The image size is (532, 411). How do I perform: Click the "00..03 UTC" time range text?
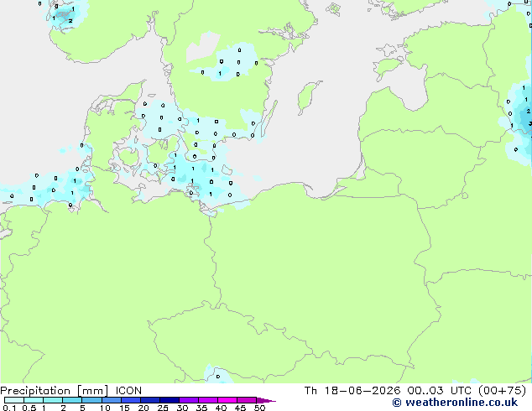(440, 391)
